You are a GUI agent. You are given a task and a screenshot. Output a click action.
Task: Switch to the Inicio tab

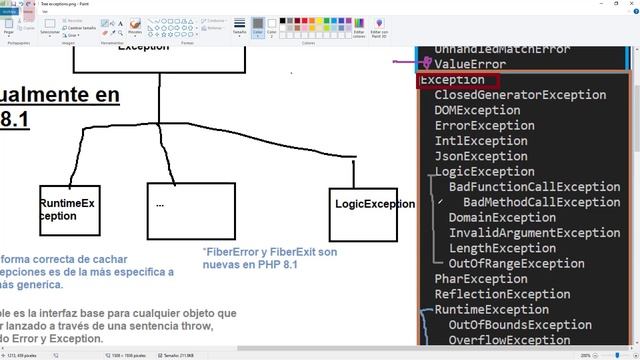click(28, 11)
